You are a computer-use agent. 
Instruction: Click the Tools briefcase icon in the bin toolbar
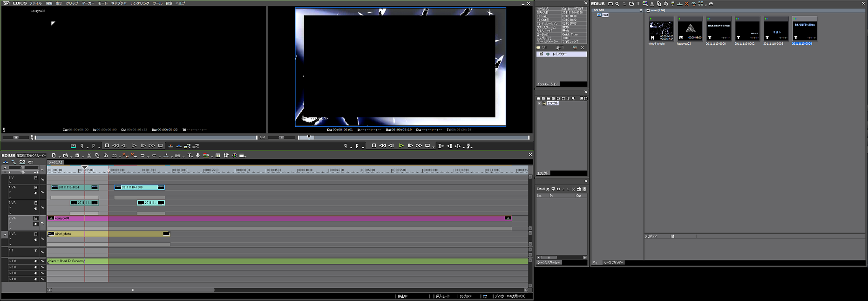click(x=711, y=4)
